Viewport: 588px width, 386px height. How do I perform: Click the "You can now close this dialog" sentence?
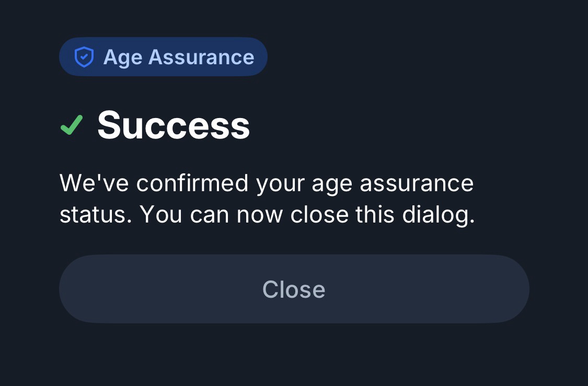tap(307, 215)
